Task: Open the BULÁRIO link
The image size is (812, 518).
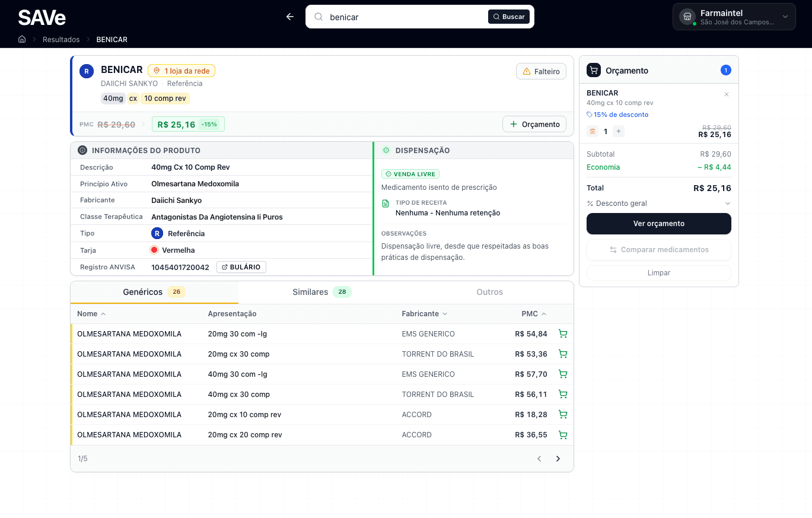Action: [x=241, y=268]
